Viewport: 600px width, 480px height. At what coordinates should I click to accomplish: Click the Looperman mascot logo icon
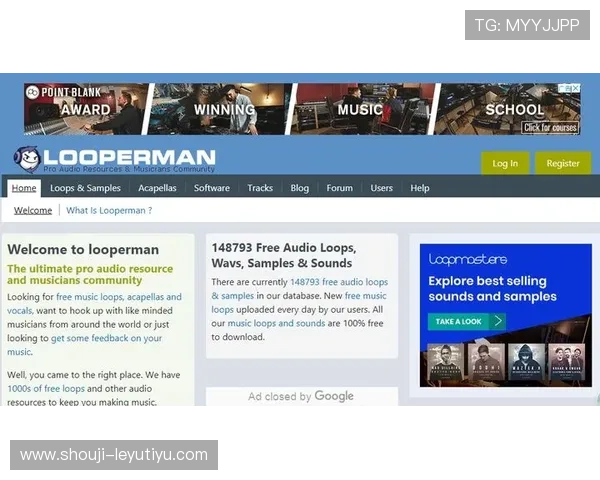tap(27, 159)
